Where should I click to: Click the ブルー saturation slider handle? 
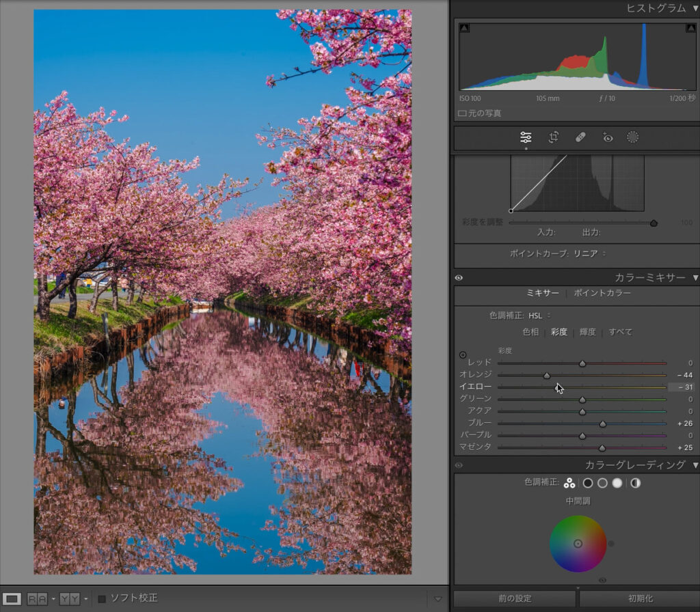click(x=602, y=423)
